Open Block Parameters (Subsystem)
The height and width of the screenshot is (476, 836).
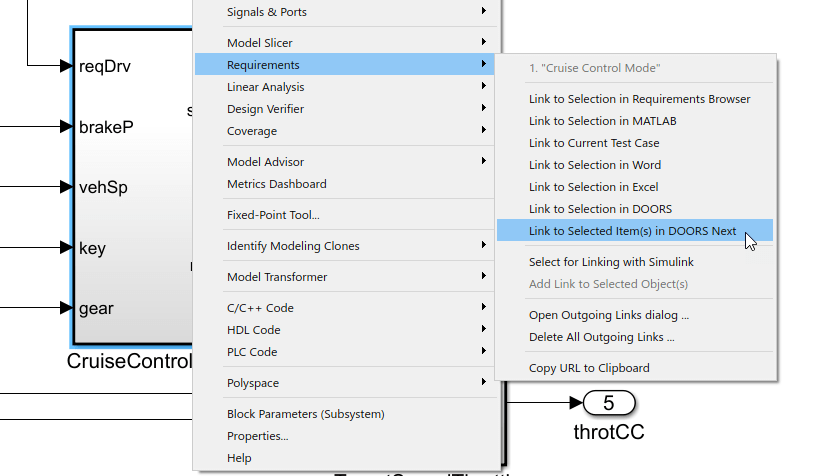(x=305, y=414)
